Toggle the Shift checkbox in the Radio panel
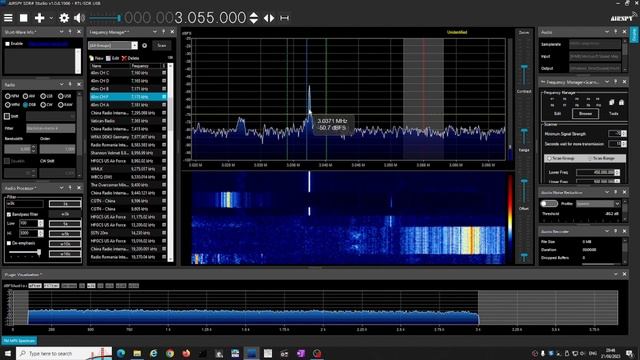640x360 pixels. [7, 116]
